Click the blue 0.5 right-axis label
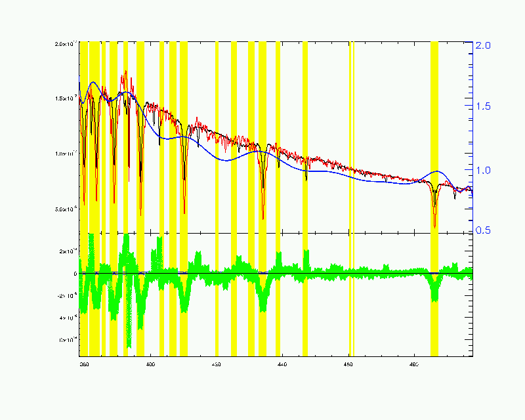 [483, 230]
